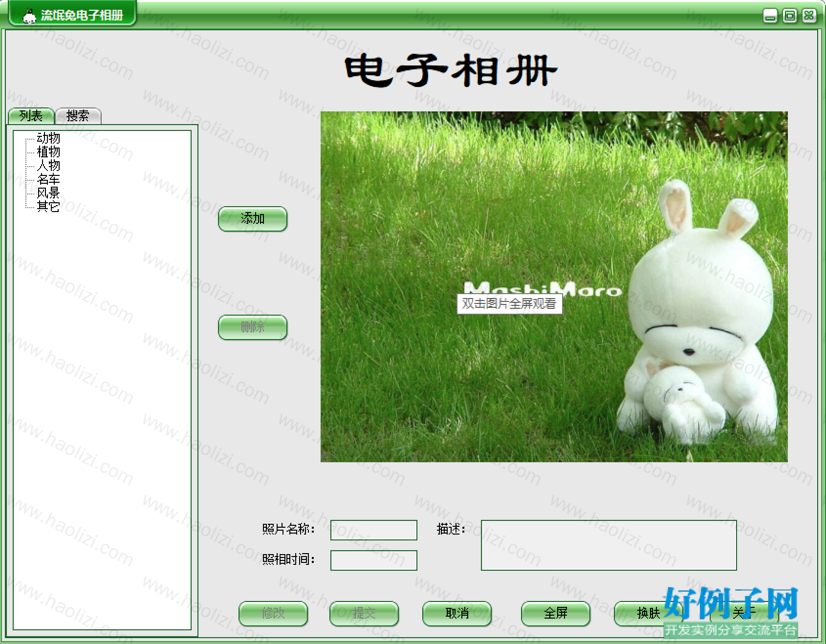Minimize the 流氓兔电子相册 window
The width and height of the screenshot is (826, 644).
pos(770,16)
